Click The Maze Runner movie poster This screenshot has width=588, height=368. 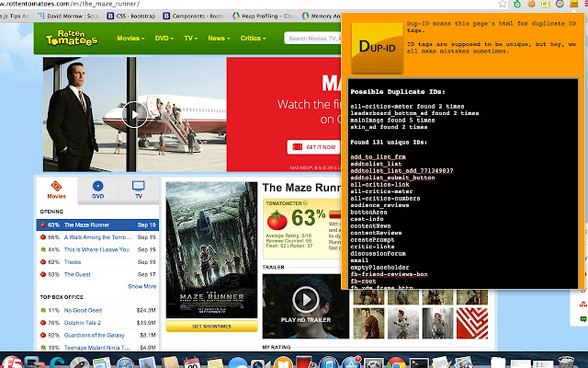pos(211,249)
